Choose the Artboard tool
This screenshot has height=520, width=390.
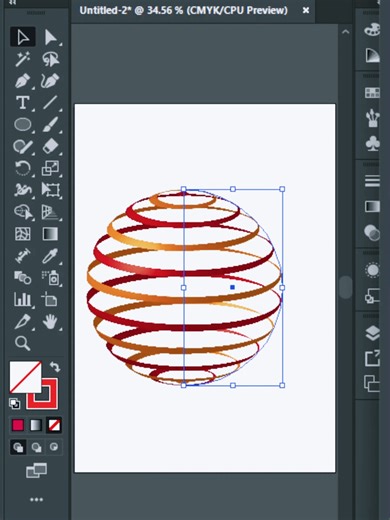[x=50, y=299]
